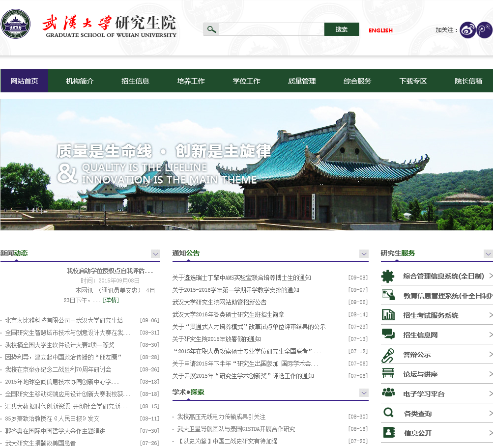Click the chevron next to 答辩公示

491,354
